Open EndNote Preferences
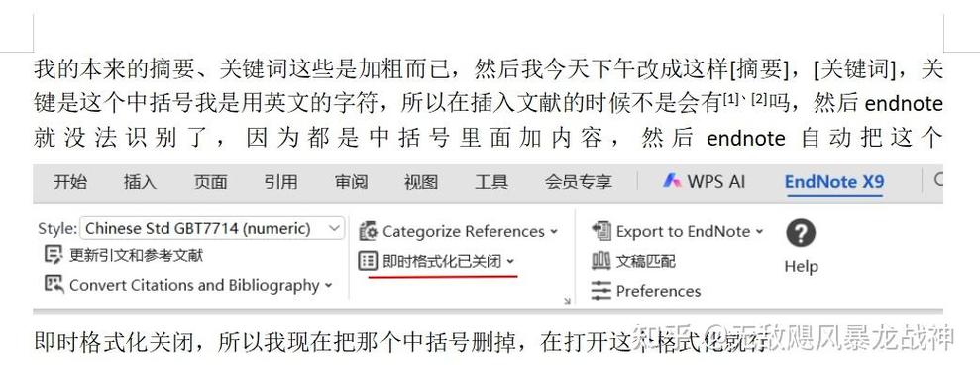This screenshot has height=378, width=980. point(658,291)
